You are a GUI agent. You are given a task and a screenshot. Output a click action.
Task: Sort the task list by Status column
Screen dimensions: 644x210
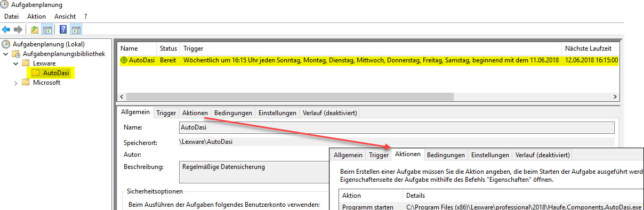coord(168,49)
